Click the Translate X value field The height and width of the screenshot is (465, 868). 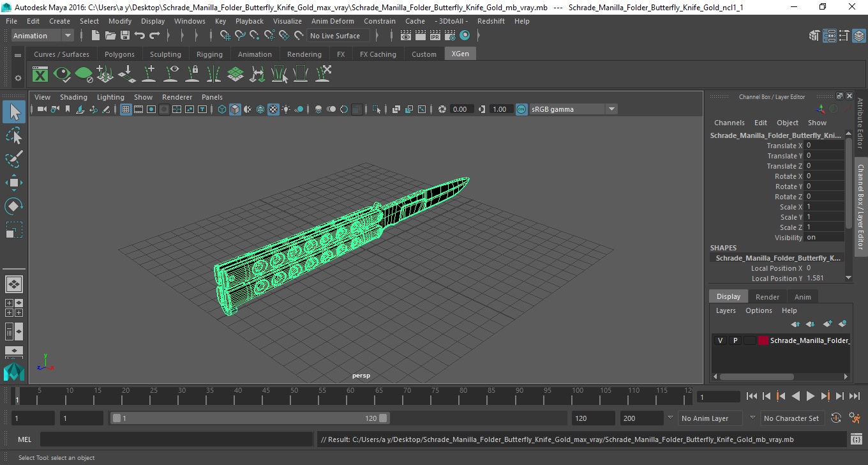[x=825, y=146]
